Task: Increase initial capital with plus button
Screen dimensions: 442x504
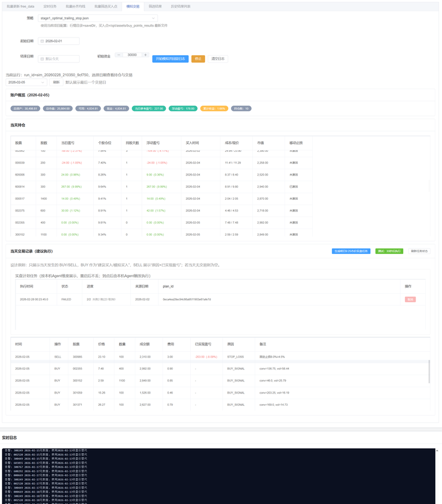Action: pyautogui.click(x=145, y=55)
